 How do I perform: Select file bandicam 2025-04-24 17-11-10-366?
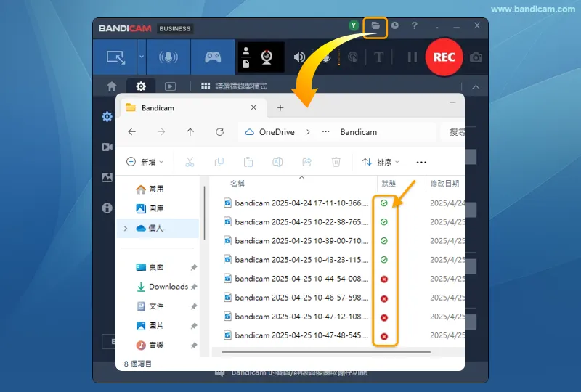point(296,203)
